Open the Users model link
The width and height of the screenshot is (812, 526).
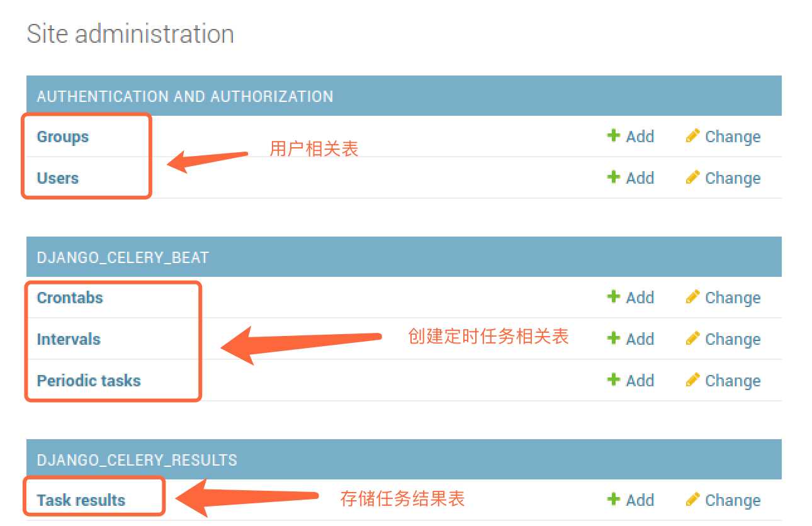pos(58,178)
